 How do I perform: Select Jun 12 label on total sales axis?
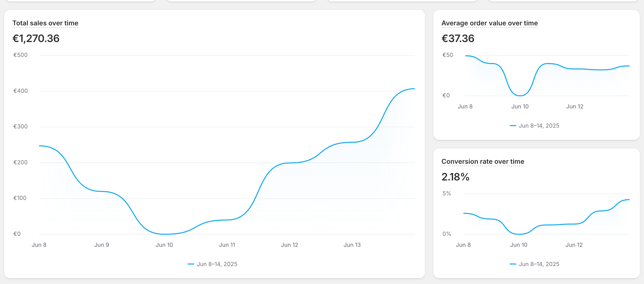tap(289, 245)
